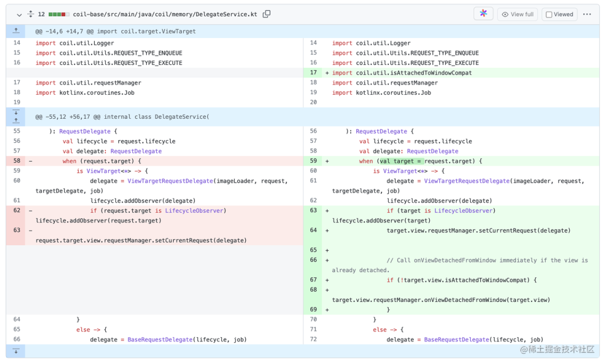Expand up arrow at DelegateService hunk header

coord(16,121)
